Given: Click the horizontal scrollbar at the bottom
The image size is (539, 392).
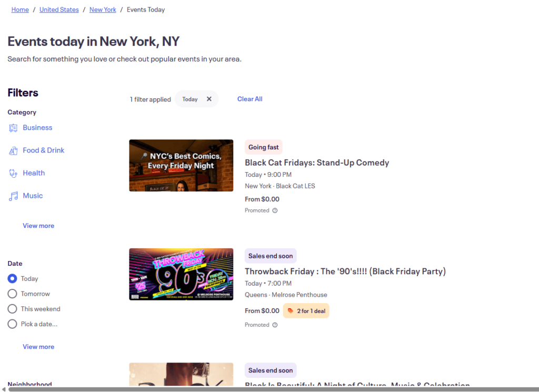Looking at the screenshot, I should point(263,389).
